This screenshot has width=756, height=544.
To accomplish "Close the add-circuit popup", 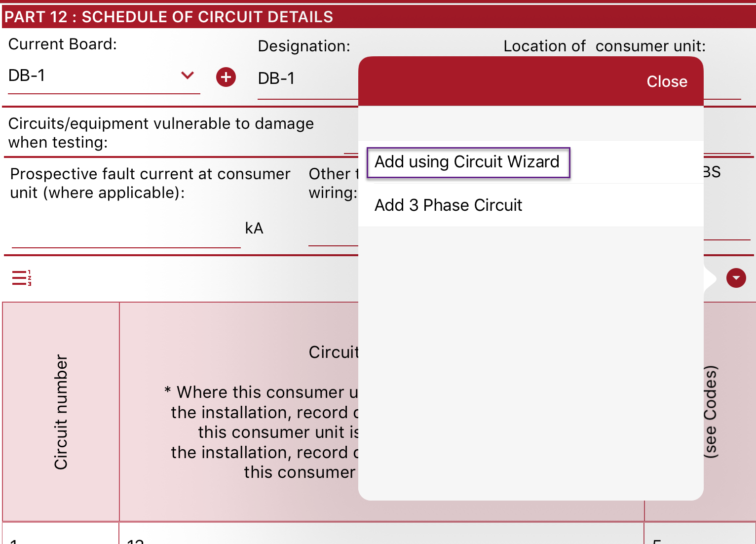I will [666, 81].
